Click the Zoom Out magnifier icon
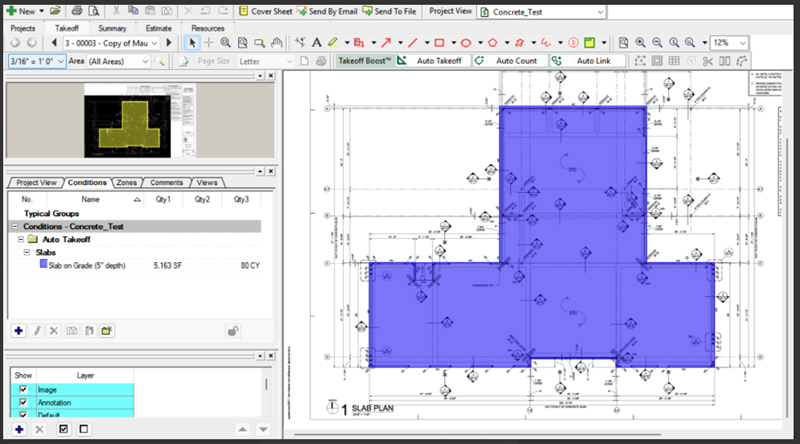 [x=657, y=43]
